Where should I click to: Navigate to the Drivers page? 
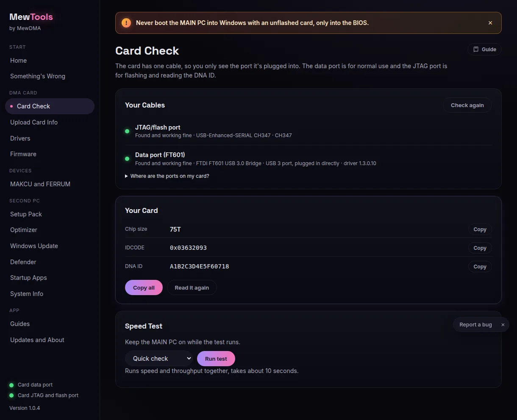[50, 138]
